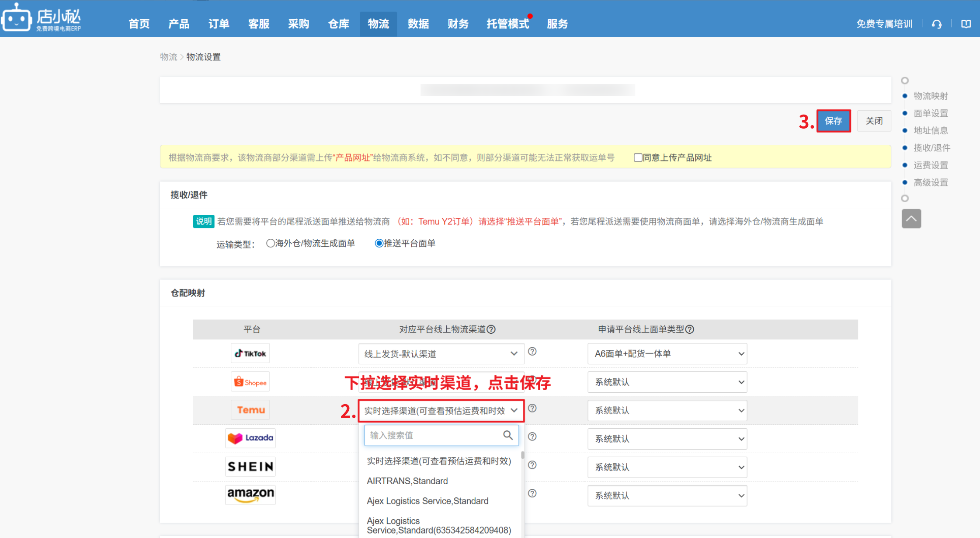Click question icon in 申请平台线上面单类型 header

point(690,329)
